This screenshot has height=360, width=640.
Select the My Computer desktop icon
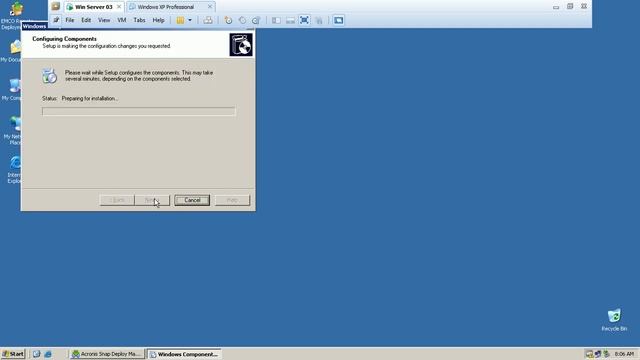11,90
